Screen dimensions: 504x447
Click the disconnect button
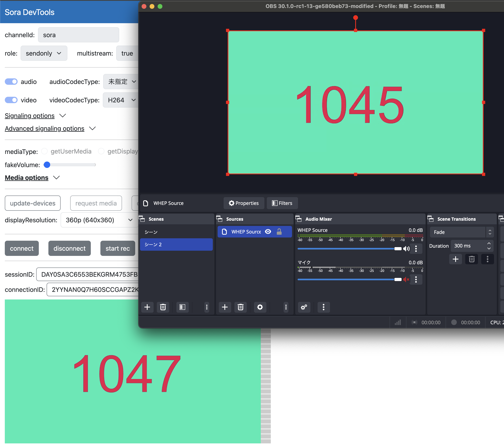click(x=69, y=248)
